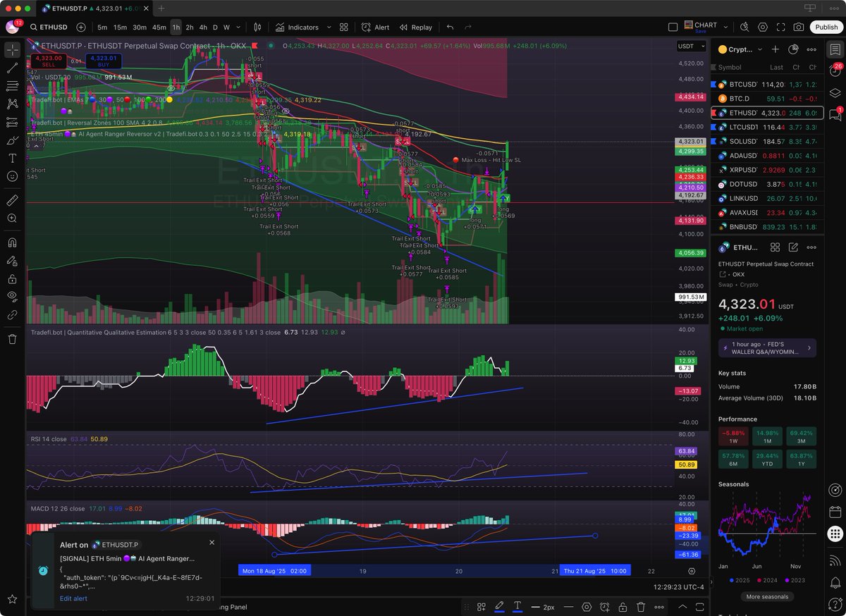Open the pattern tools in the left toolbar
This screenshot has width=846, height=616.
[12, 104]
